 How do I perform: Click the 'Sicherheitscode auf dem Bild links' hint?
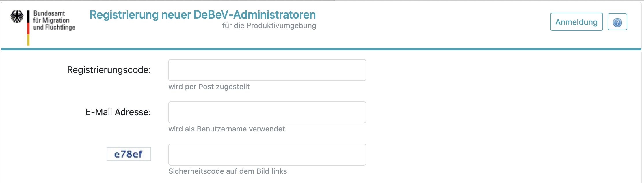click(x=228, y=171)
